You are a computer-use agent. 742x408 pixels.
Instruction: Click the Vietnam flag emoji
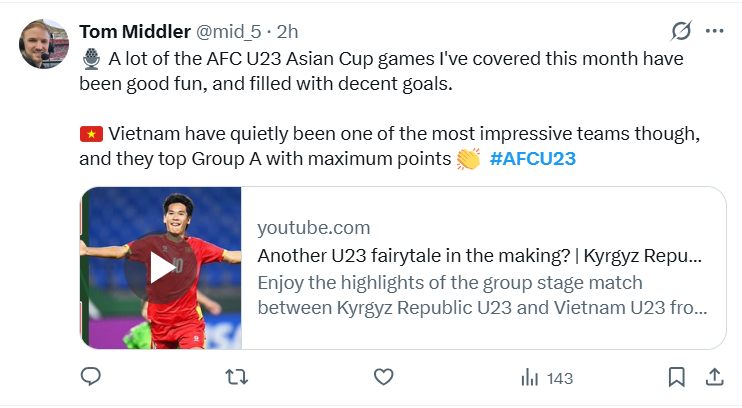pyautogui.click(x=91, y=134)
